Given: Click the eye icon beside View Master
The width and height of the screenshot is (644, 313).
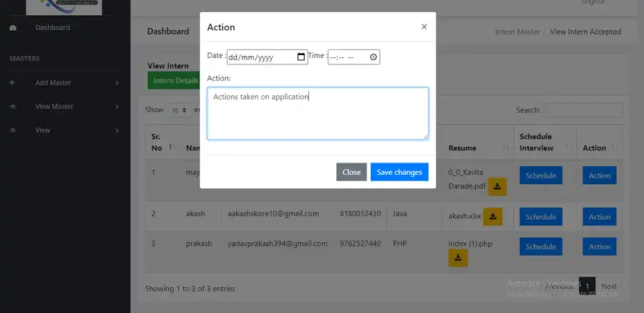Looking at the screenshot, I should tap(13, 107).
